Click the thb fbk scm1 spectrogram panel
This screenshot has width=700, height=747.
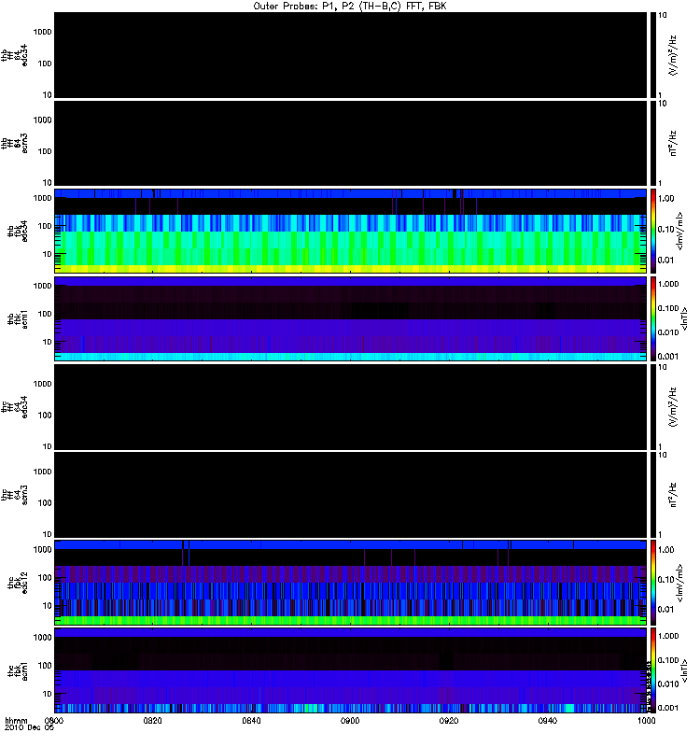(x=351, y=319)
